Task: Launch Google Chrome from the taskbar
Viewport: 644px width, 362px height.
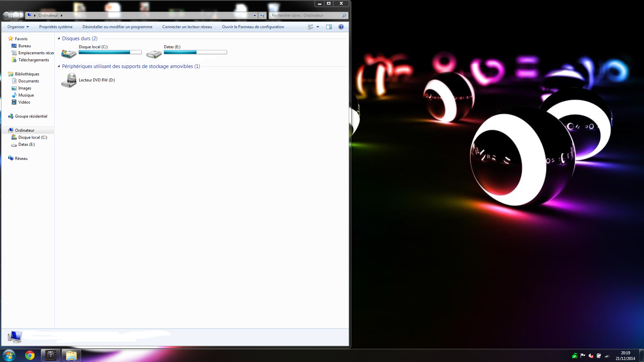Action: coord(30,355)
